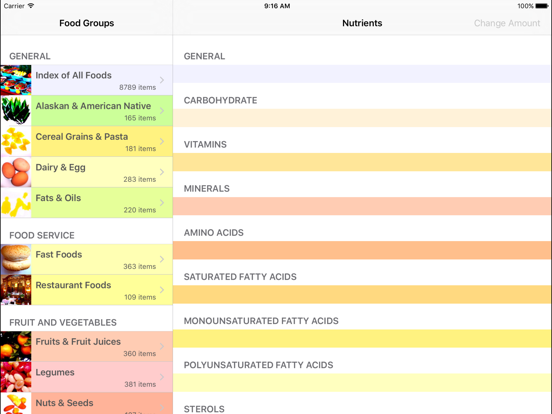This screenshot has width=552, height=414.
Task: Tap the VITAMINS section header
Action: click(x=205, y=144)
